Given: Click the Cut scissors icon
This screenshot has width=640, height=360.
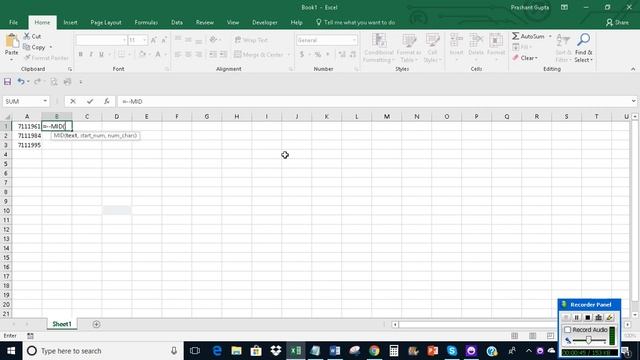Looking at the screenshot, I should [27, 36].
